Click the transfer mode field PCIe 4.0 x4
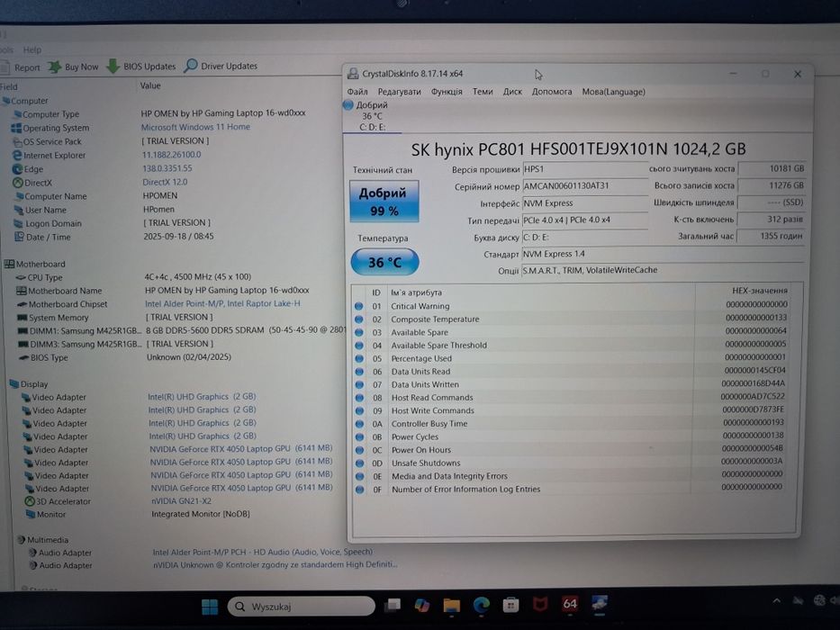 tap(585, 220)
